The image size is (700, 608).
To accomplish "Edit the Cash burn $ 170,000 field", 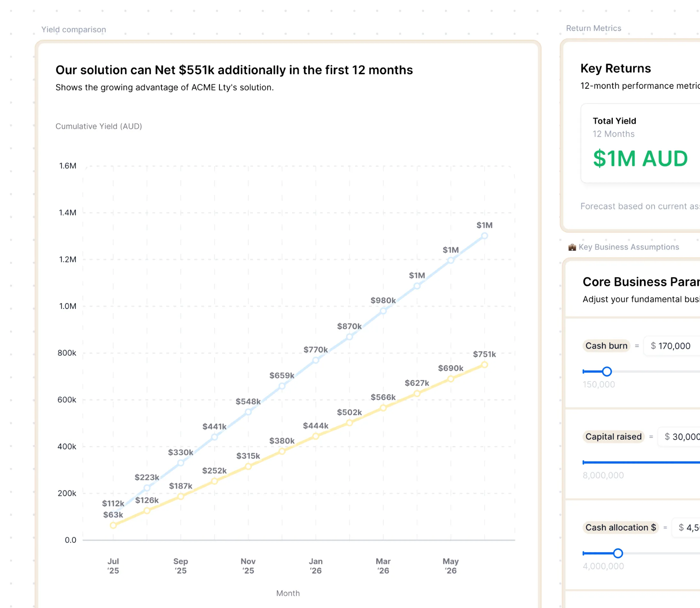I will 672,346.
